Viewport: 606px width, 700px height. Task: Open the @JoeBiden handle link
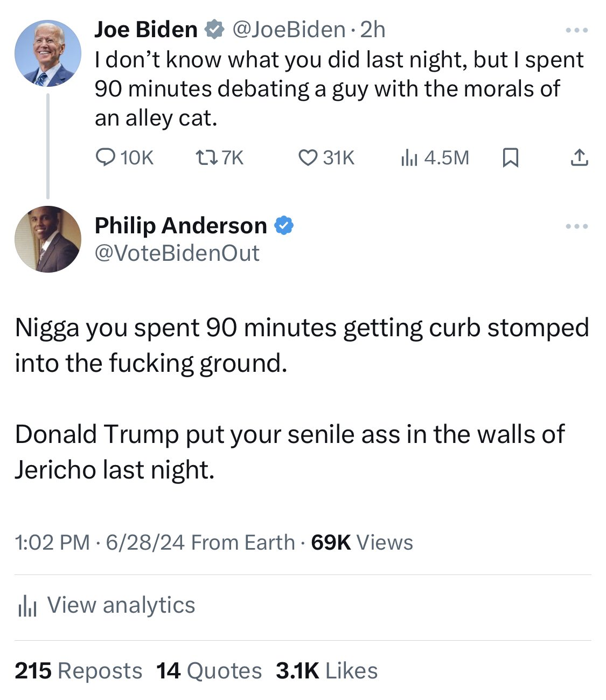click(x=289, y=30)
